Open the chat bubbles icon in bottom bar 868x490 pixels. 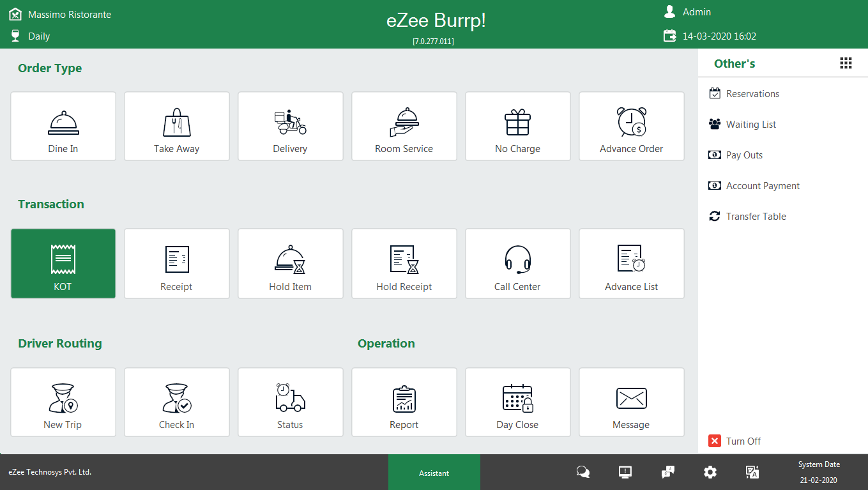click(x=583, y=472)
